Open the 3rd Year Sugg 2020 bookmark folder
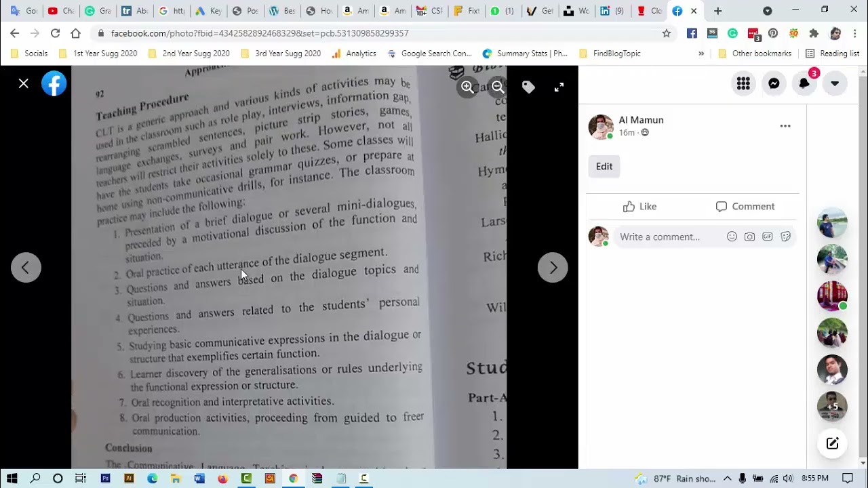The width and height of the screenshot is (868, 488). point(281,54)
